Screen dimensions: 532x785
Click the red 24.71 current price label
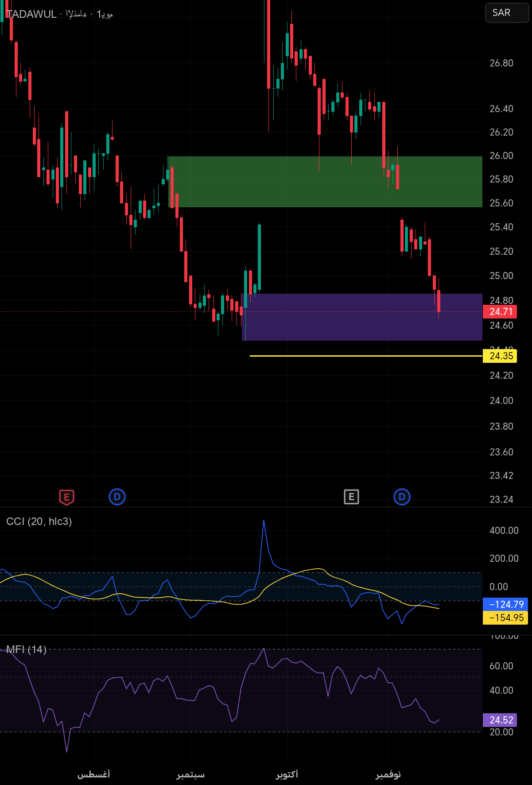coord(500,312)
